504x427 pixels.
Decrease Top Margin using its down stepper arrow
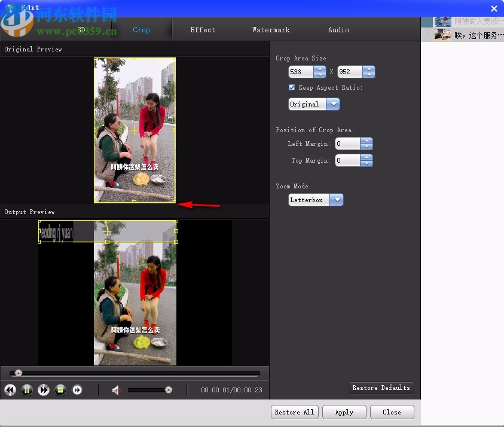pos(367,164)
